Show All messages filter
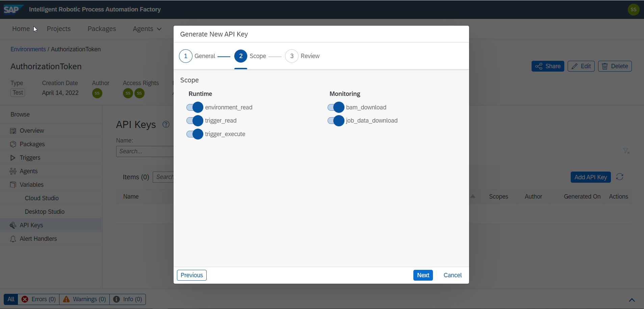This screenshot has width=644, height=309. click(x=11, y=299)
